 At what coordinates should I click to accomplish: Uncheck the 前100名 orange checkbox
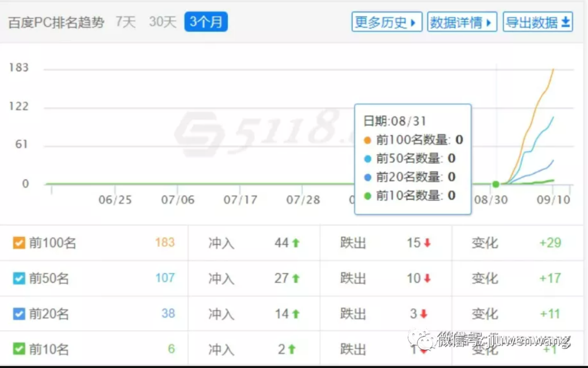tap(19, 243)
